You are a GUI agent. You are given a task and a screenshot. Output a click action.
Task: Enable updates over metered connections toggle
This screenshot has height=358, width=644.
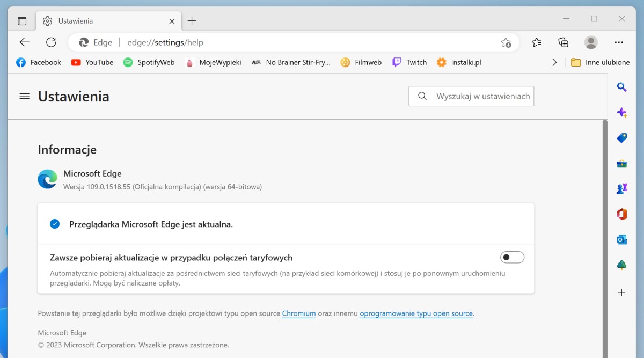coord(512,258)
